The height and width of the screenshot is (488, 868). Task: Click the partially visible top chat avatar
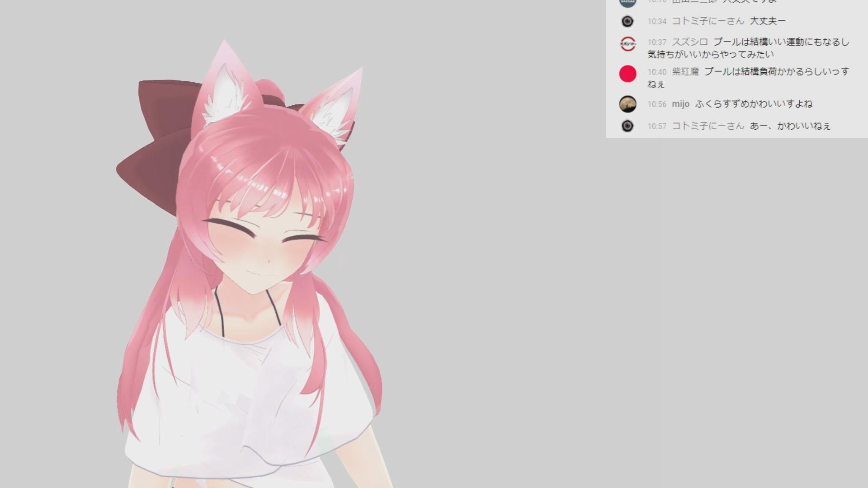(x=627, y=3)
